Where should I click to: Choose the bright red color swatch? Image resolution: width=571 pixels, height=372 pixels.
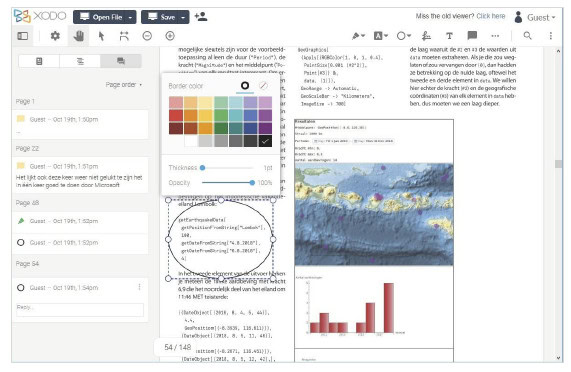click(x=176, y=116)
